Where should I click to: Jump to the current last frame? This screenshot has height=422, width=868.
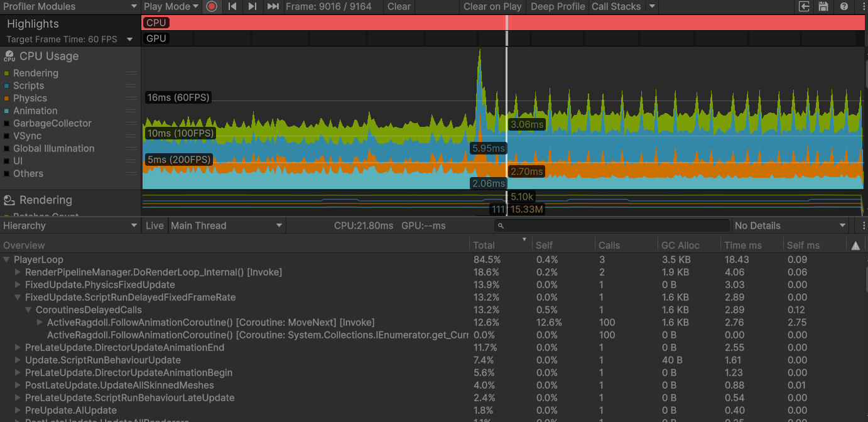[273, 6]
